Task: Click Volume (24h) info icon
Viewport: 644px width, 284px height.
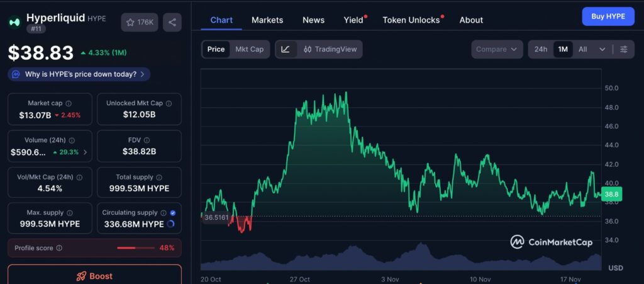Action: coord(72,140)
